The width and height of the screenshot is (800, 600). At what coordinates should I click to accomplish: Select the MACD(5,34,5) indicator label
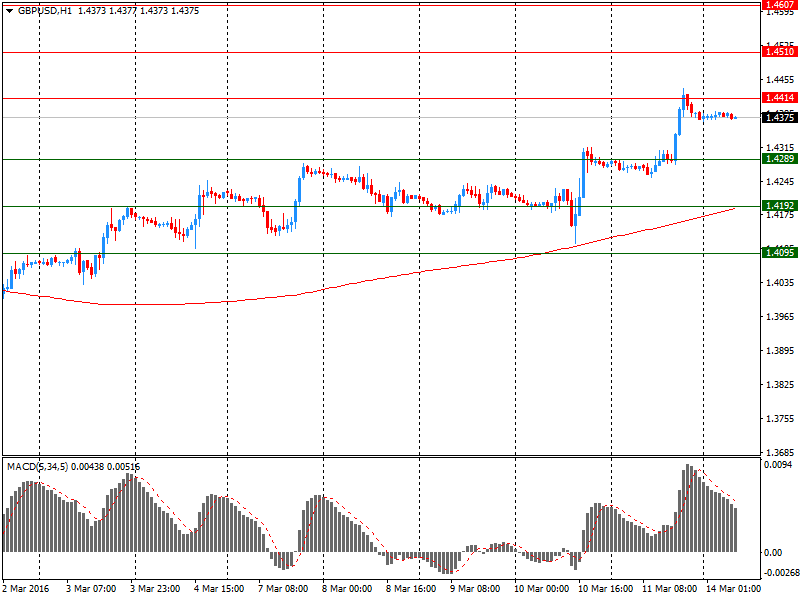(37, 467)
